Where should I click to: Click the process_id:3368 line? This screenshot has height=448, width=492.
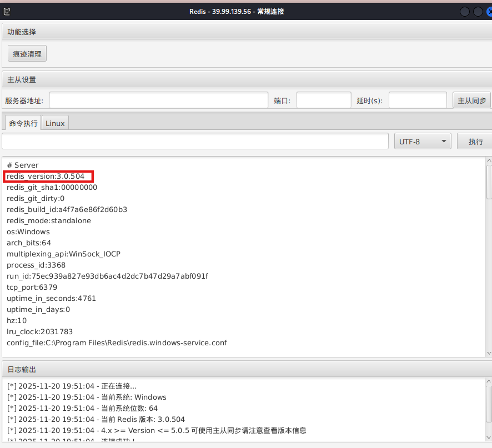[36, 265]
